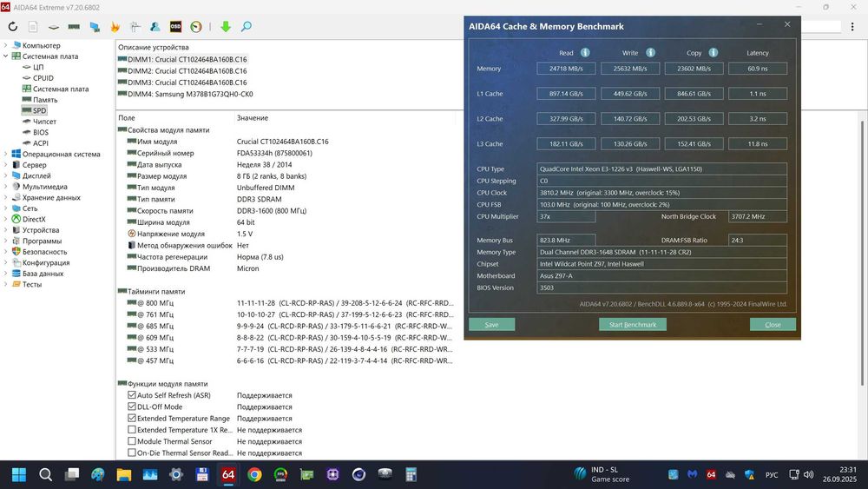Expand the Мультимедиа tree node
868x489 pixels.
(x=5, y=187)
